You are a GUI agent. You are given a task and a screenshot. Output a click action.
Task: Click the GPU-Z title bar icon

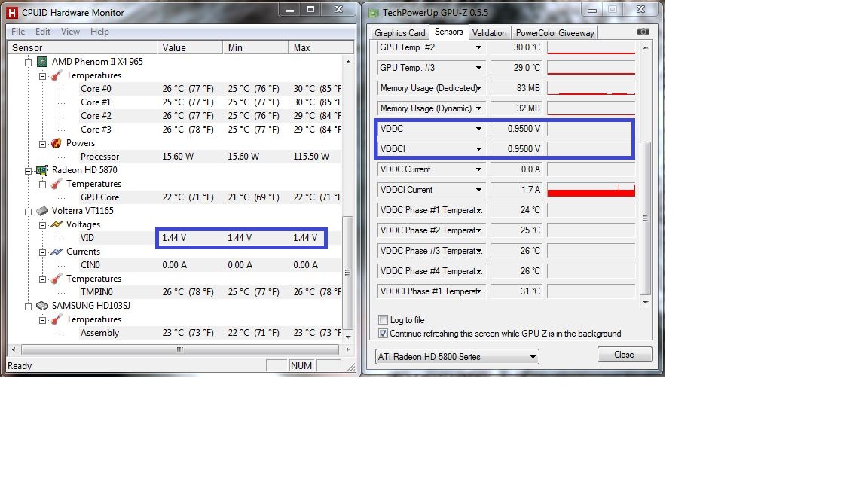tap(374, 12)
